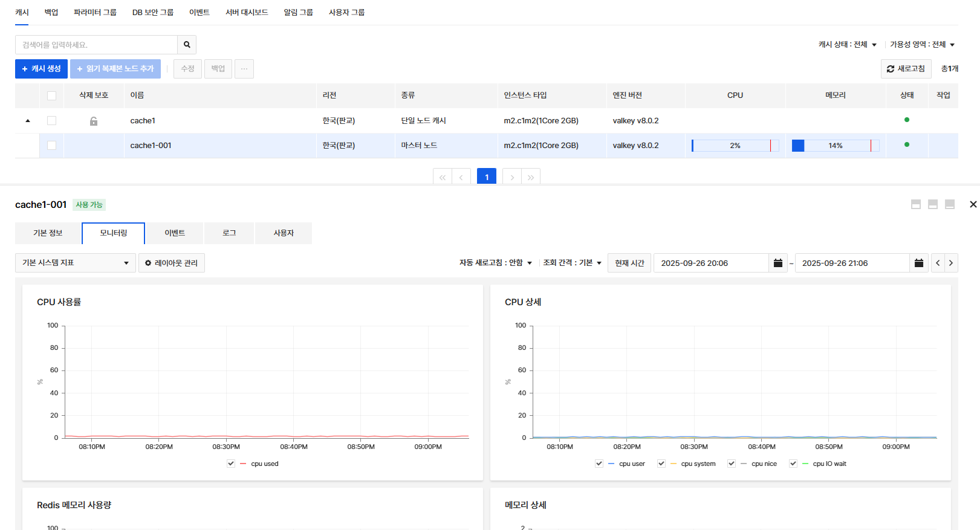Toggle the cpu used legend checkbox
The width and height of the screenshot is (980, 530).
coord(231,464)
